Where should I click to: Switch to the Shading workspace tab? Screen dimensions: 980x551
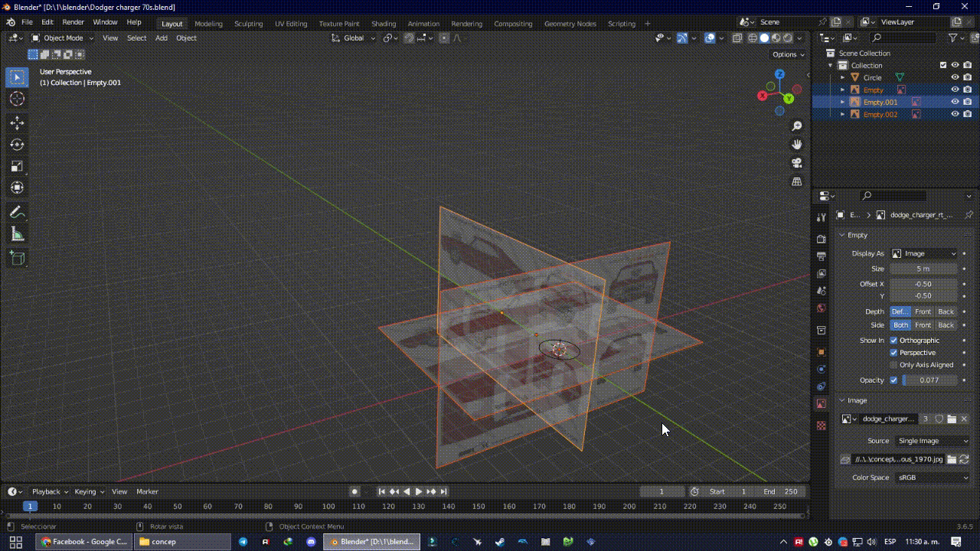[384, 24]
